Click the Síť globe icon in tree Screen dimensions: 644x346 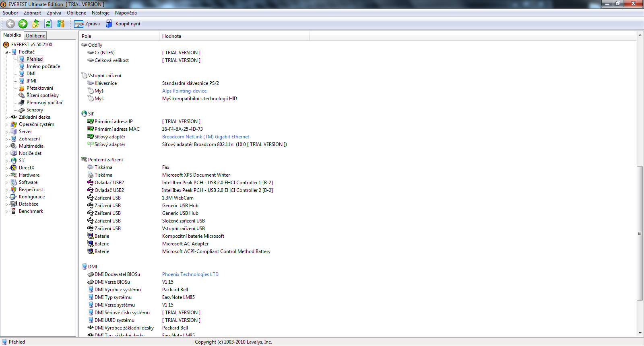click(14, 161)
